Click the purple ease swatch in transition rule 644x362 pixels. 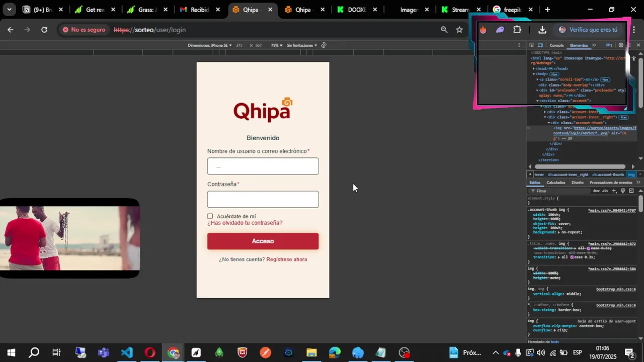[572, 257]
